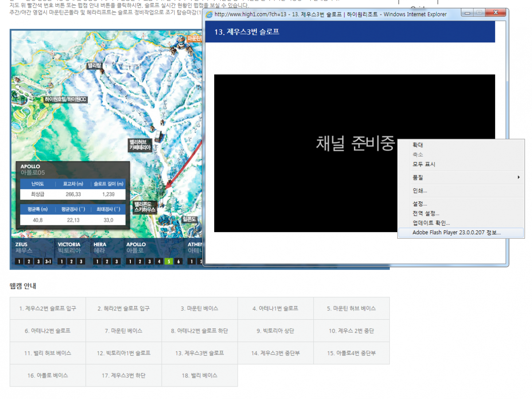This screenshot has height=399, width=532.
Task: Choose 업데이트 확인... in context menu
Action: [x=461, y=223]
